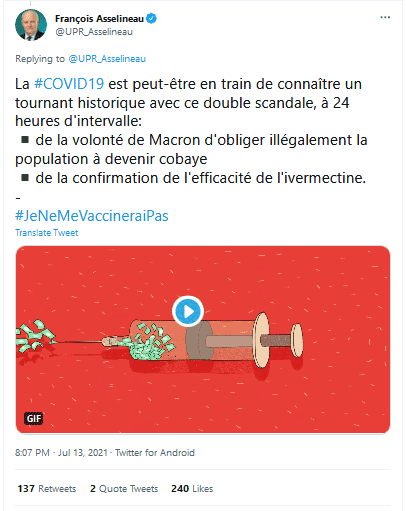Click the 8:07 PM timestamp
Image resolution: width=406 pixels, height=511 pixels.
pyautogui.click(x=32, y=453)
